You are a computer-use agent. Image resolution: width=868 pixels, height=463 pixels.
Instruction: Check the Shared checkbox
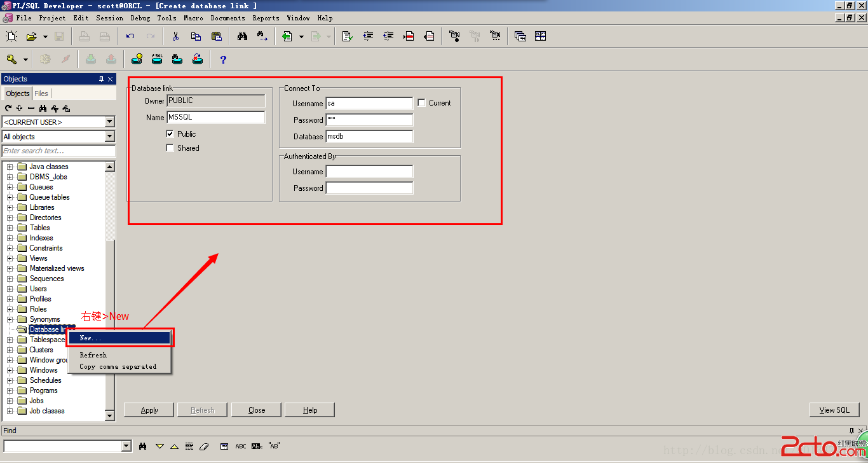tap(170, 148)
